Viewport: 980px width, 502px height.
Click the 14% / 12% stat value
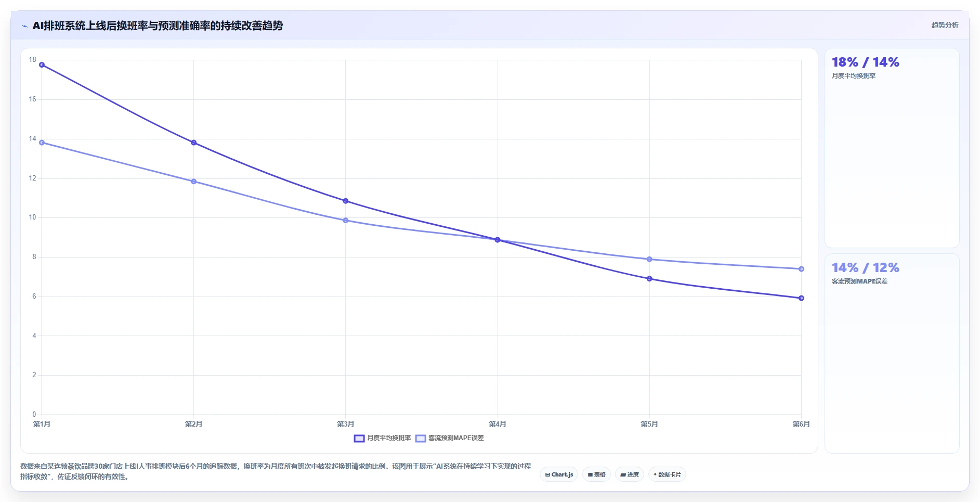click(865, 268)
